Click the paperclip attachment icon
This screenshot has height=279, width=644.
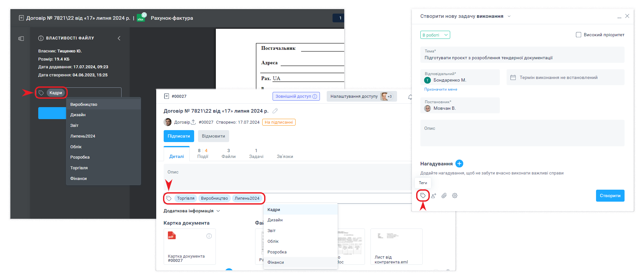(444, 195)
